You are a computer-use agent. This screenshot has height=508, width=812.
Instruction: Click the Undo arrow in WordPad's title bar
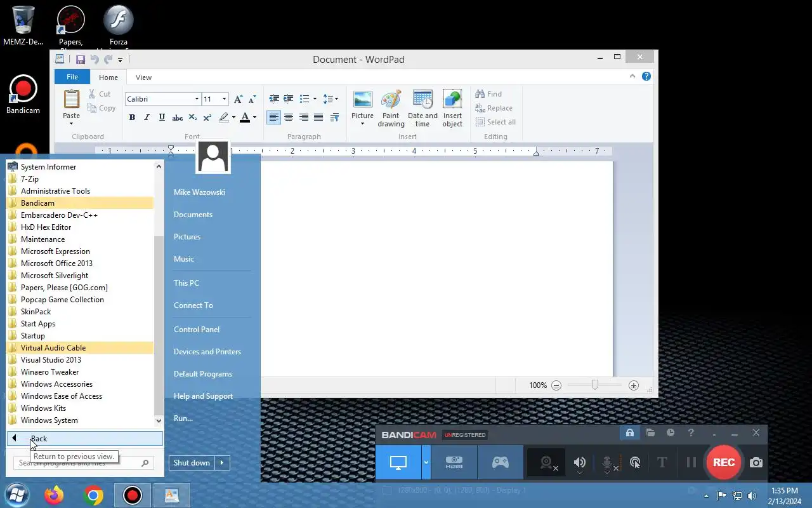click(x=95, y=60)
